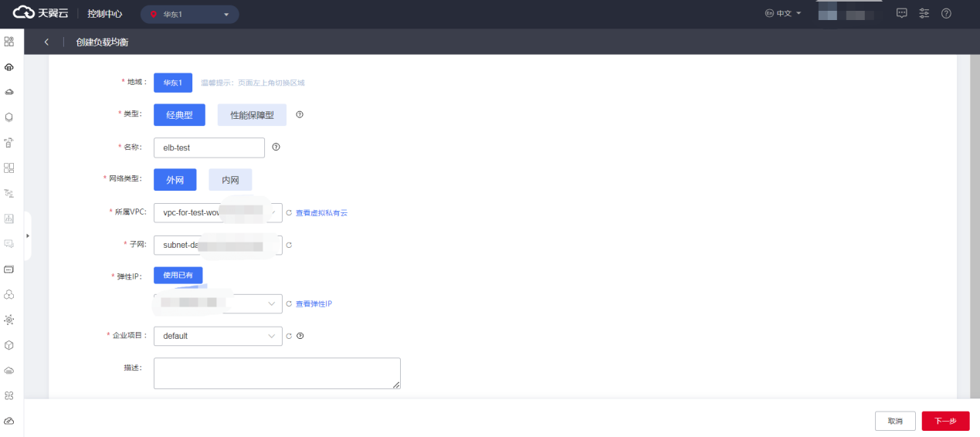The image size is (980, 437).
Task: Refresh the 企业项目 list
Action: pos(290,336)
